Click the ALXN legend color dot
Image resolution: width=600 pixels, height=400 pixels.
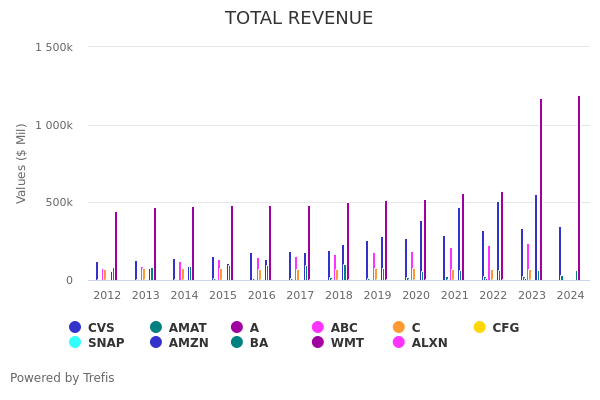point(398,342)
